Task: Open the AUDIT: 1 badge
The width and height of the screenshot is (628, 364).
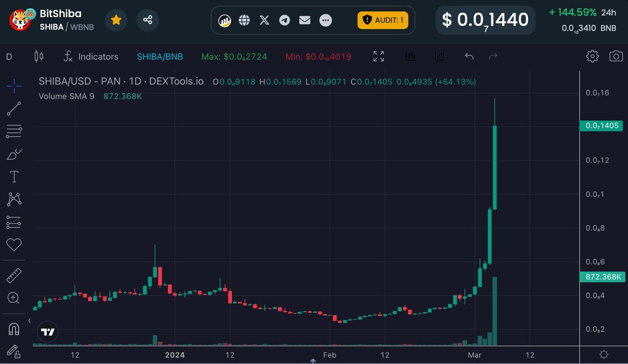Action: click(383, 20)
